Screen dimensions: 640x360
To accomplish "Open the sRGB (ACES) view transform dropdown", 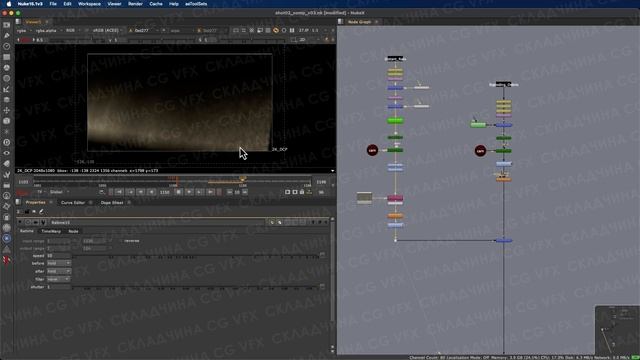I will tap(107, 30).
